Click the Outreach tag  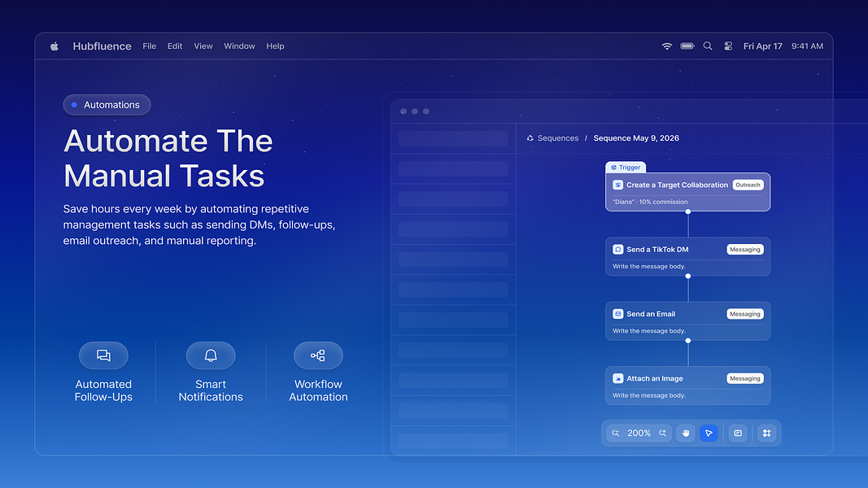pos(748,185)
